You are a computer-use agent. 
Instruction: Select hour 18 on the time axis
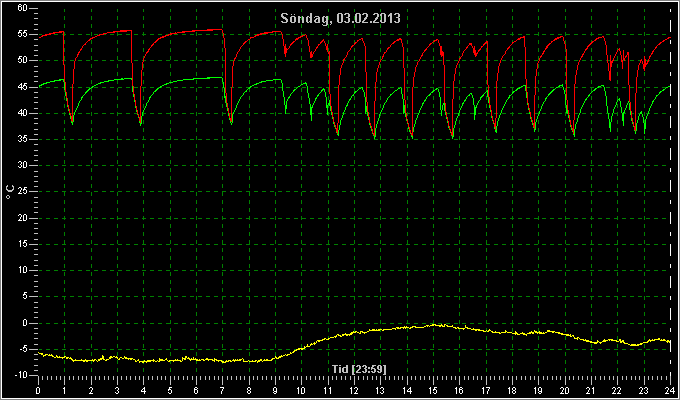pos(512,390)
